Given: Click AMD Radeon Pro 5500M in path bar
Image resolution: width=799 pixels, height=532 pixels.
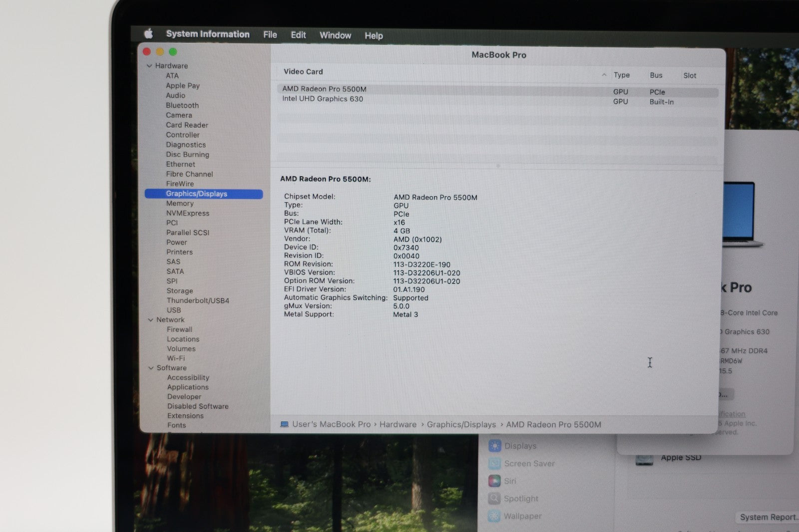Looking at the screenshot, I should (554, 425).
